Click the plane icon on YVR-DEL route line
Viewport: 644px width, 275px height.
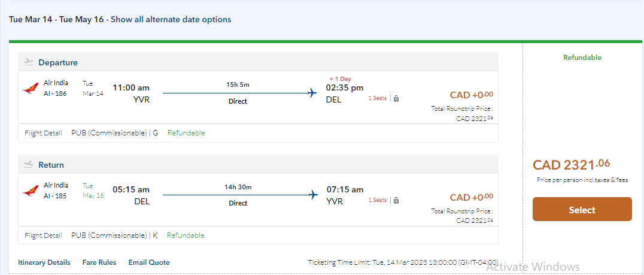click(312, 93)
